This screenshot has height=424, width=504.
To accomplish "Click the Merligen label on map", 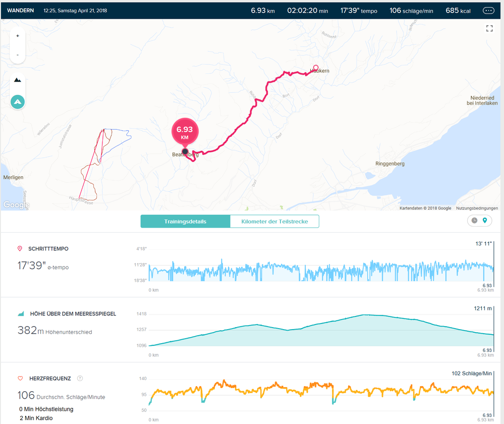I will (x=13, y=177).
